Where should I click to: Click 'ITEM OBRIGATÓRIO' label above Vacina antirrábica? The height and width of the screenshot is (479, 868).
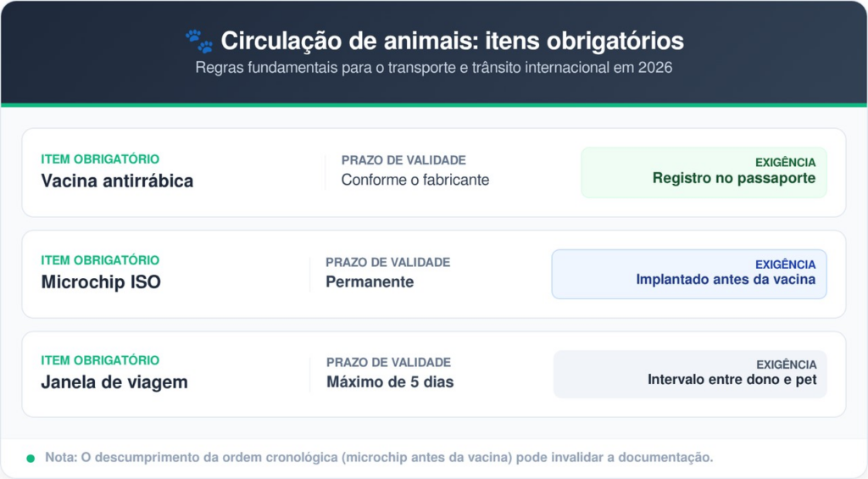[100, 159]
